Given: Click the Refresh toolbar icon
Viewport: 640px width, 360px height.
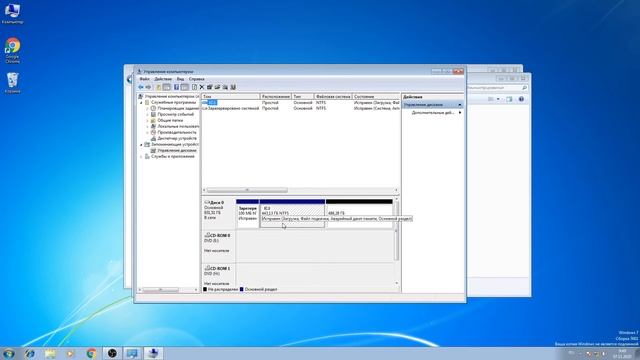Looking at the screenshot, I should 194,87.
